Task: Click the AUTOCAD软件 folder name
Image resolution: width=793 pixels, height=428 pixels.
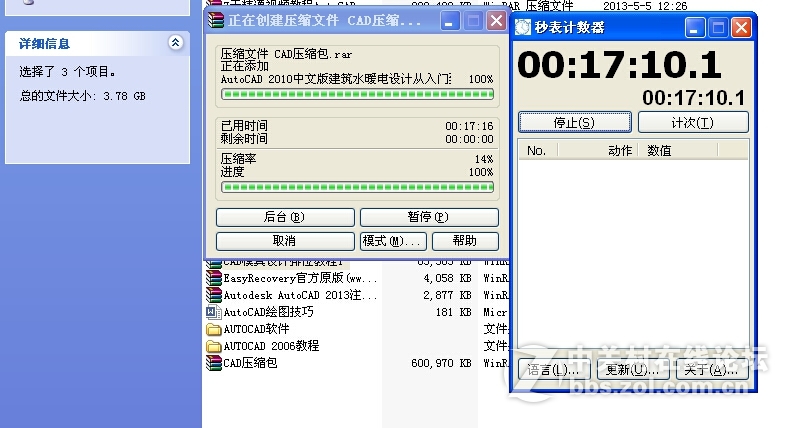Action: click(256, 329)
